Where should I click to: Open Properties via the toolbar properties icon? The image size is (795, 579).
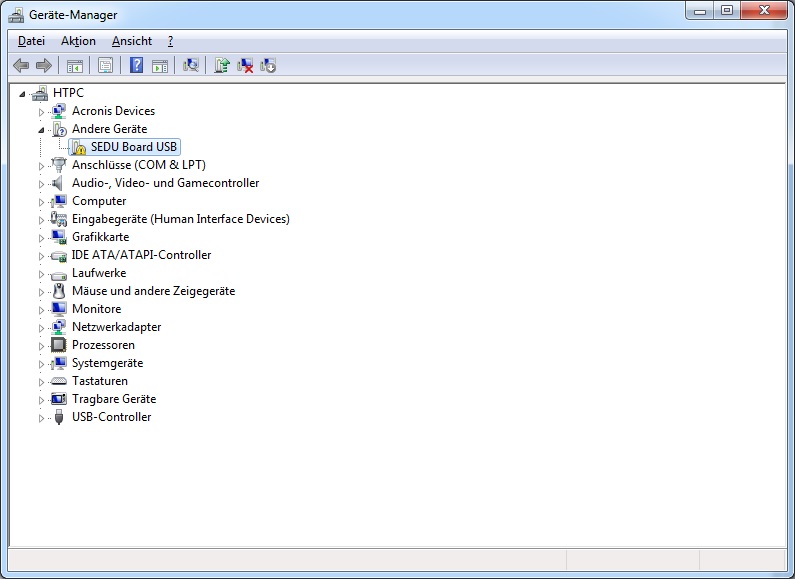coord(105,65)
